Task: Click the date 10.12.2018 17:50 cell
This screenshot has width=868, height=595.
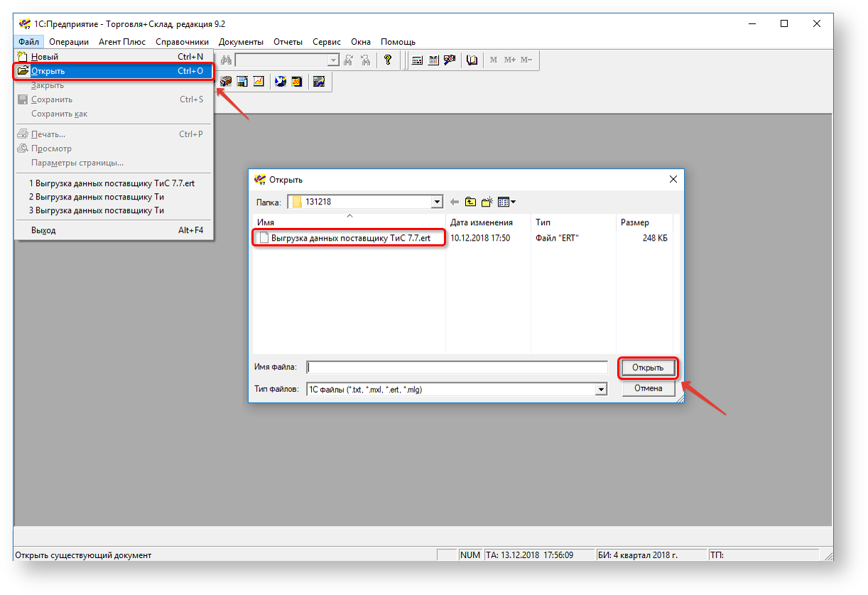Action: 480,238
